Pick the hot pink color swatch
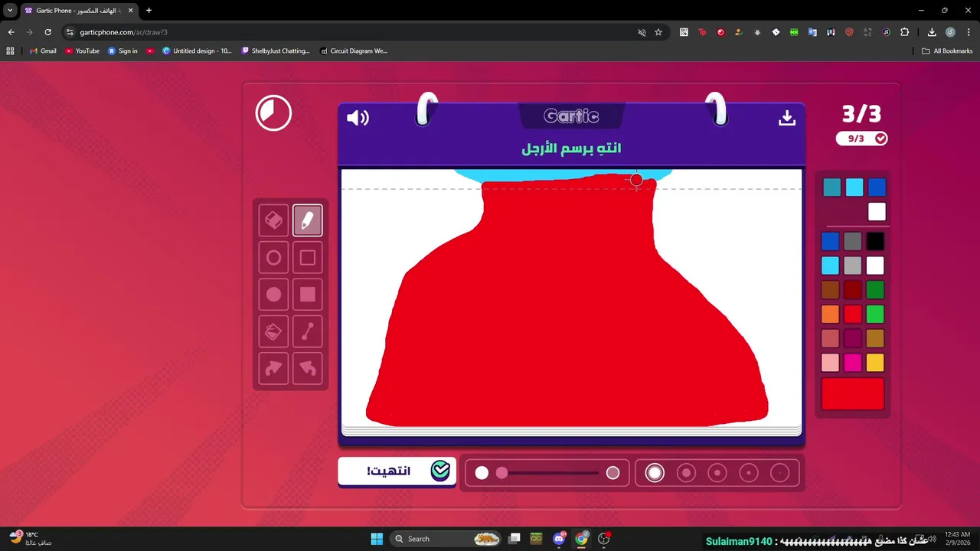The image size is (980, 551). pos(853,363)
